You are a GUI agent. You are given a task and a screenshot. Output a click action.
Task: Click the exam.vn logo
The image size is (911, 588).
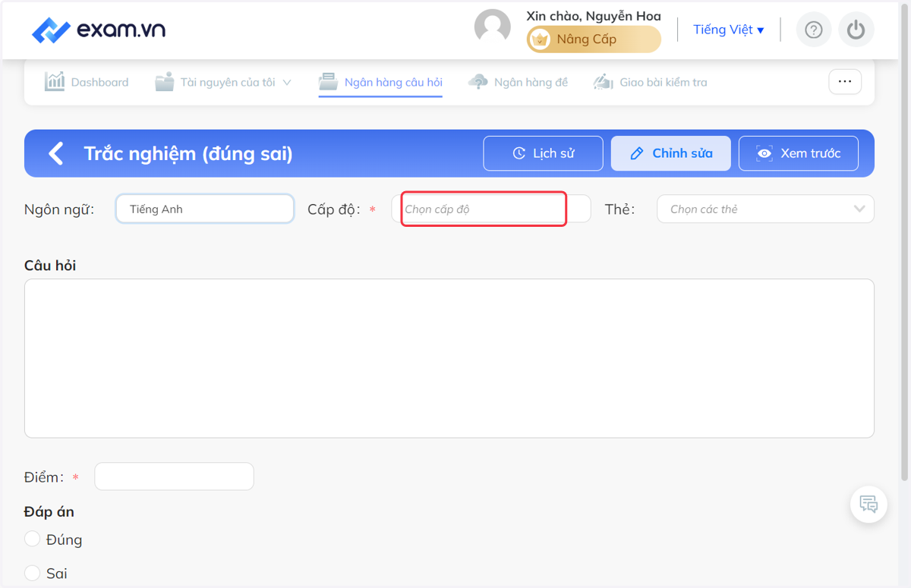coord(99,30)
